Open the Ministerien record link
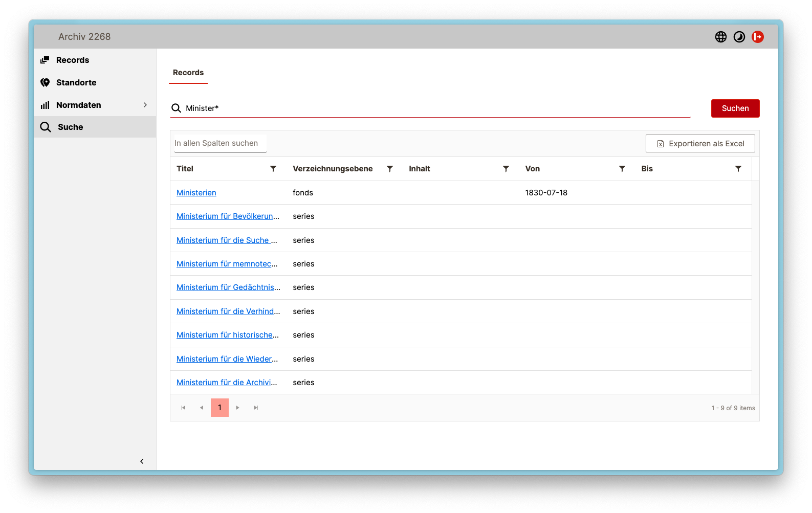Screen dimensions: 812x513 [196, 193]
